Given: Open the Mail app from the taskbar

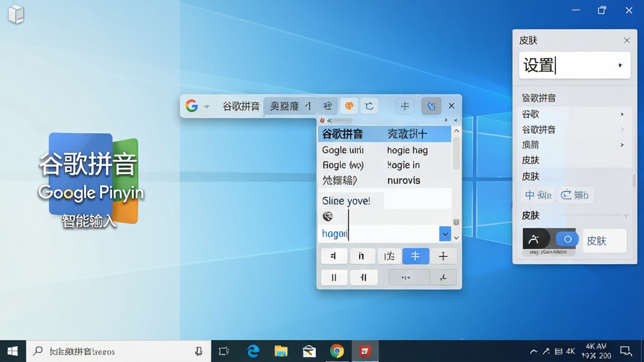Looking at the screenshot, I should 309,351.
